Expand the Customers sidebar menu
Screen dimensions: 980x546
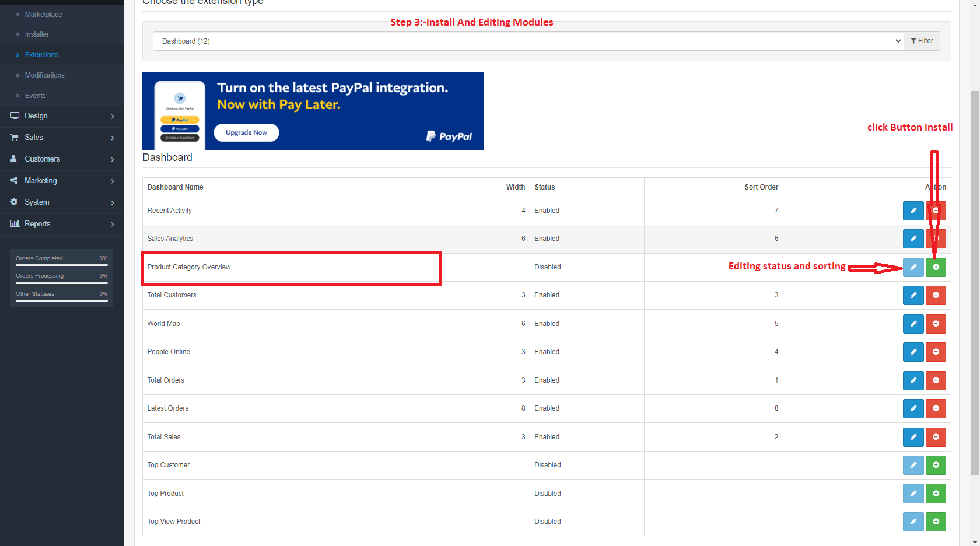pyautogui.click(x=61, y=159)
